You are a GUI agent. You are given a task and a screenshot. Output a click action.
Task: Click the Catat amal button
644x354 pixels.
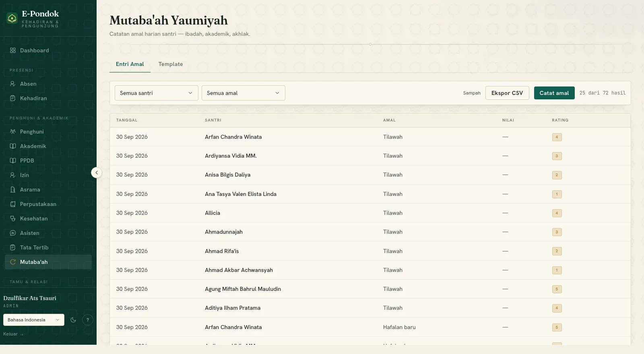coord(554,93)
